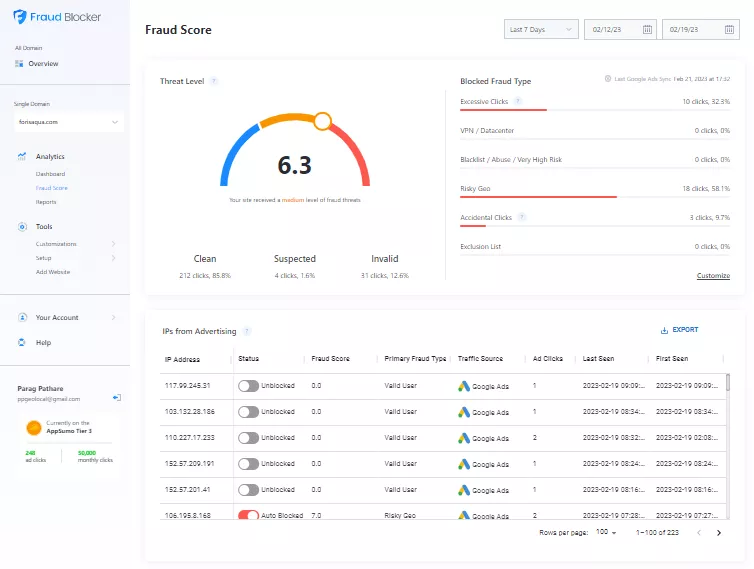This screenshot has width=754, height=569.
Task: Open the single domain selector dropdown
Action: [68, 122]
